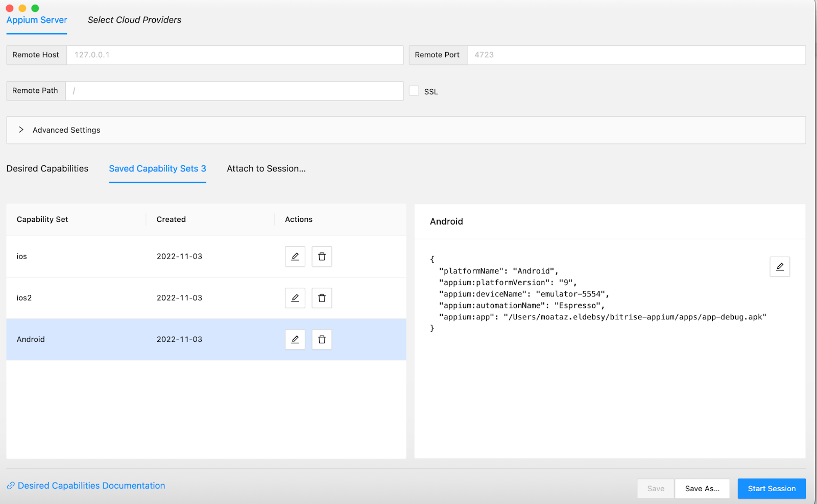Enable the SSL checkbox
The height and width of the screenshot is (504, 817).
[x=414, y=91]
